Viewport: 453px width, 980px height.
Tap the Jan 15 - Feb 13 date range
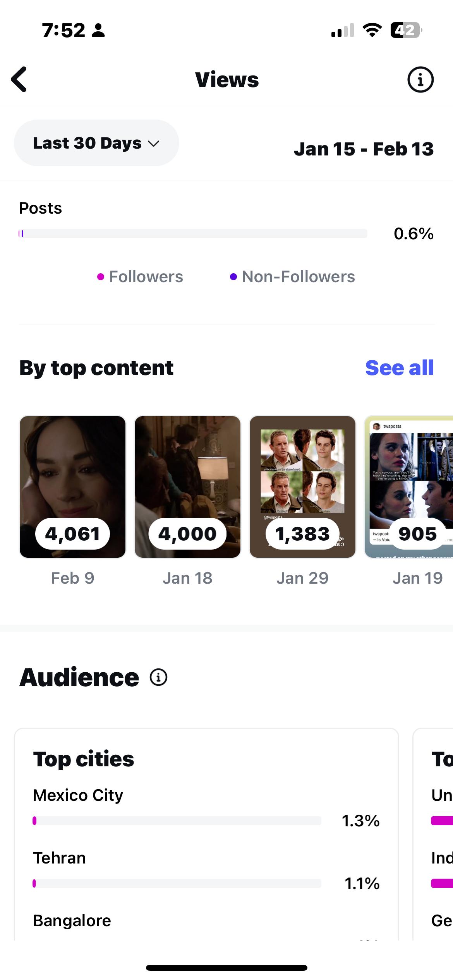(364, 149)
